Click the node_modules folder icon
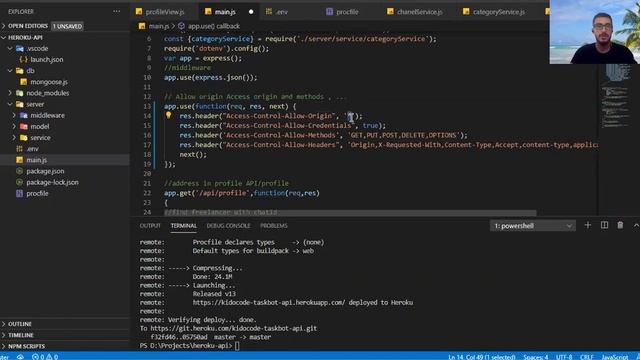Screen dimensions: 640x360 [20, 93]
